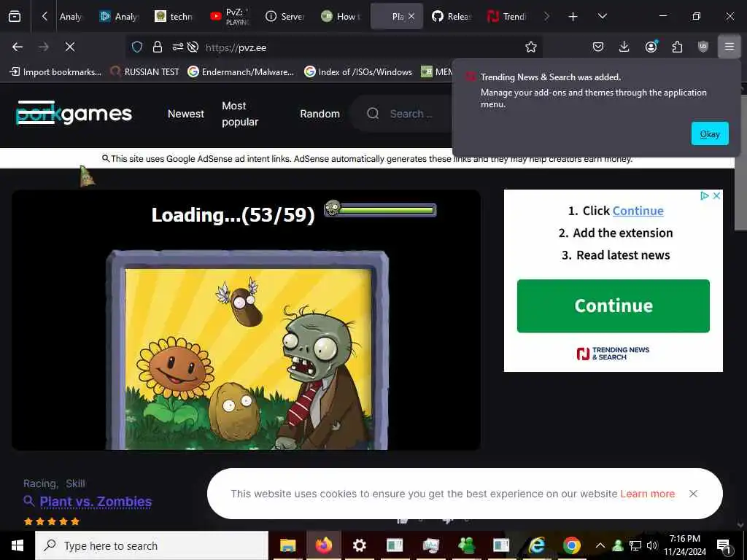
Task: Open Google Chrome from taskbar
Action: click(572, 545)
